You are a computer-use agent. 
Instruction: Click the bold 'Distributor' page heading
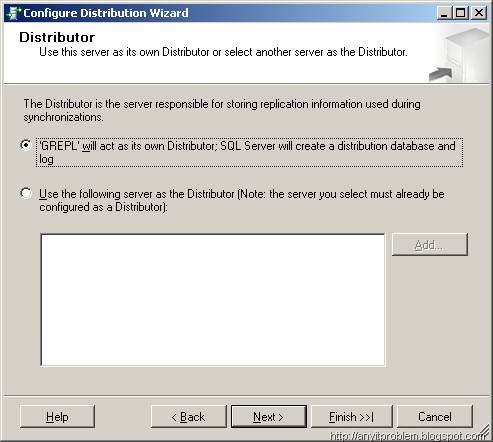[57, 37]
